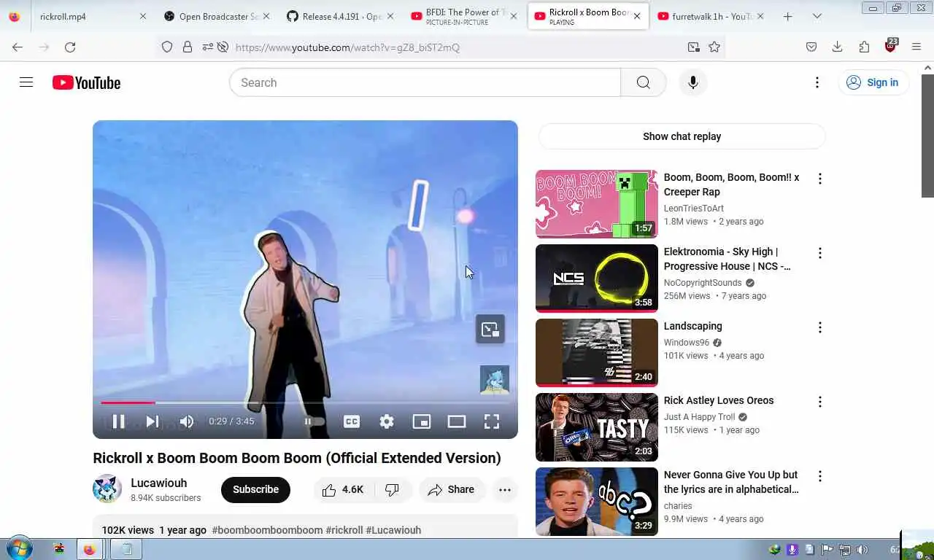Click the magnifier search button
The image size is (934, 560).
pos(643,82)
